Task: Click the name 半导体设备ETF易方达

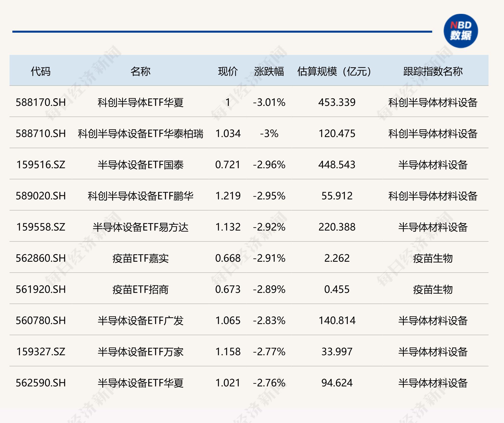Action: 141,227
